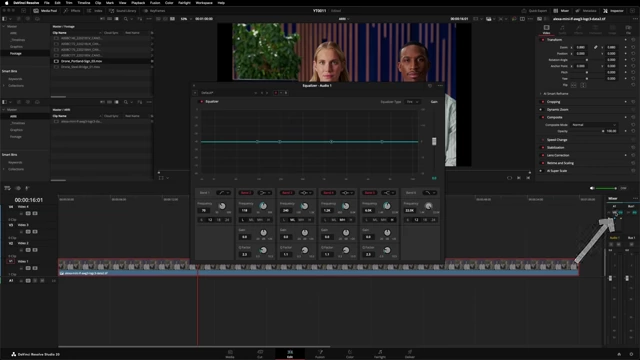Toggle the Transform section enable dot

542,40
